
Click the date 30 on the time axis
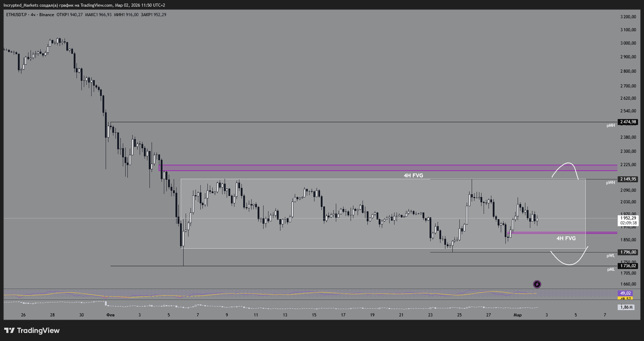click(x=81, y=315)
